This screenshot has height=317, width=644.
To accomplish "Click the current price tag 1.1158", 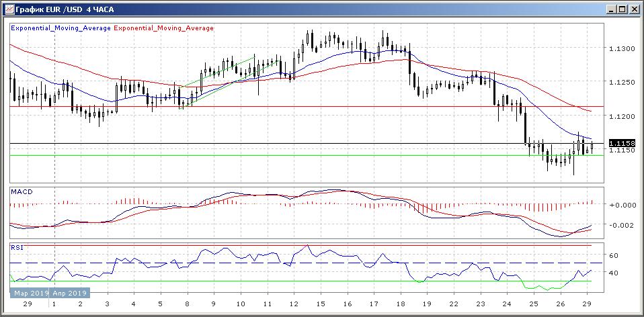I will coord(622,143).
